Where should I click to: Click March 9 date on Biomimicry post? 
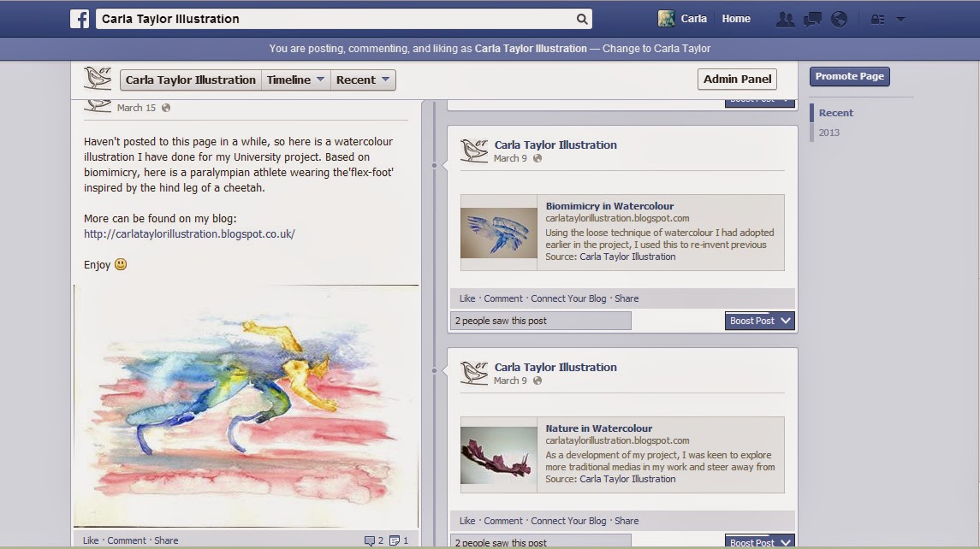click(x=510, y=158)
